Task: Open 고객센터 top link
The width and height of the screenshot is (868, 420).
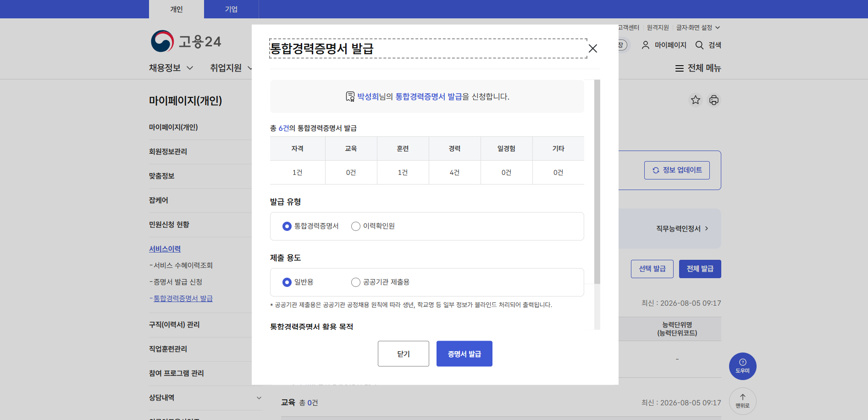Action: [628, 28]
